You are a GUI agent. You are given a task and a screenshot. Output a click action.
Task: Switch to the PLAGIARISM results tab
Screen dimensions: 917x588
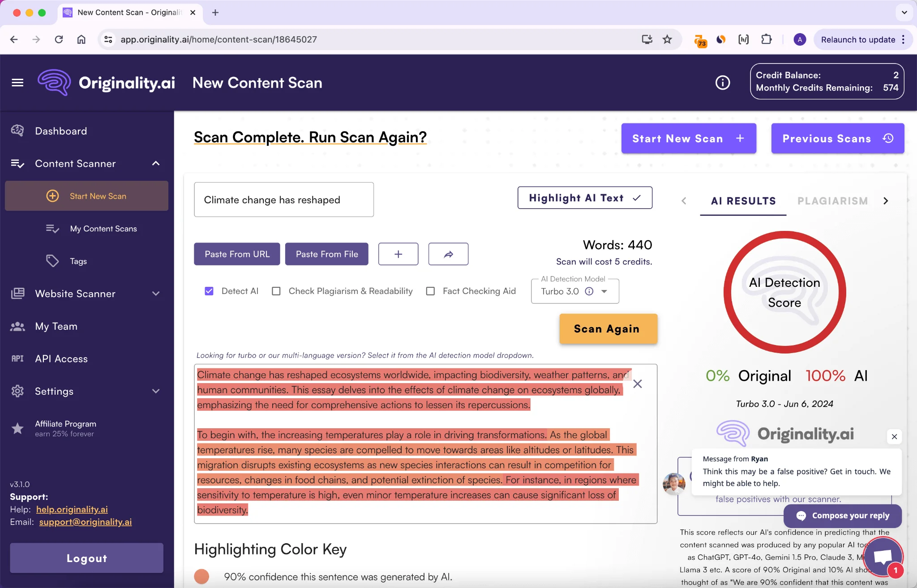(x=833, y=200)
